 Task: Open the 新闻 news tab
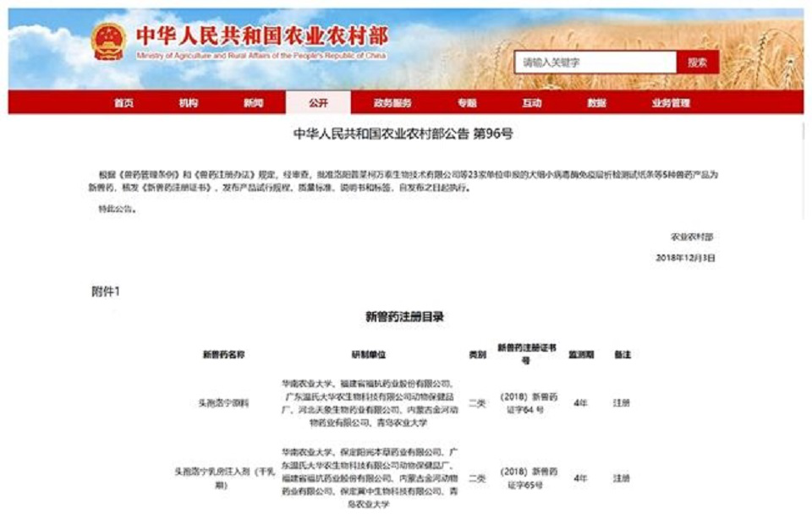tap(253, 103)
